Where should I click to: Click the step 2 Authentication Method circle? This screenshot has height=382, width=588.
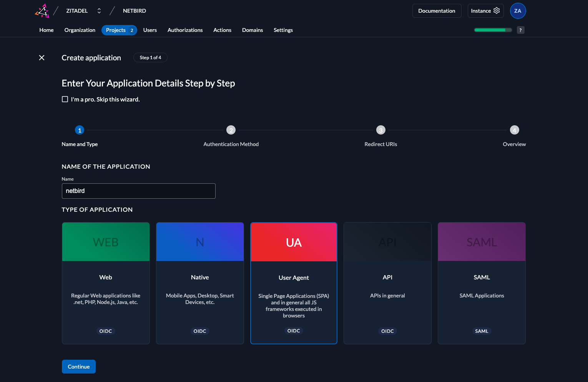(x=231, y=130)
